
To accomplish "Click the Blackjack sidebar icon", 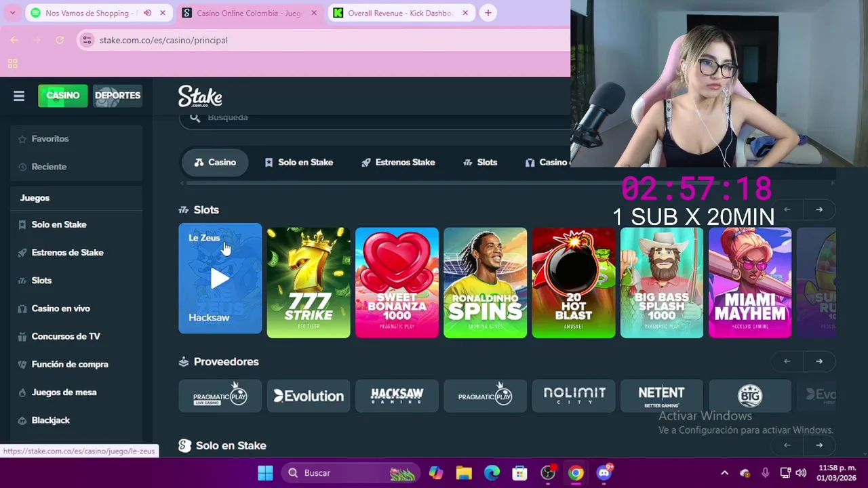I will pyautogui.click(x=22, y=420).
